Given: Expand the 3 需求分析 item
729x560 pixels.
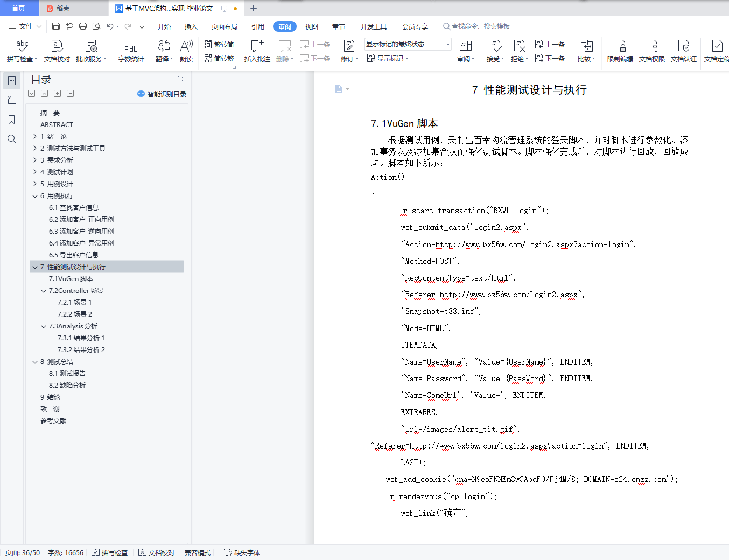Looking at the screenshot, I should (35, 160).
